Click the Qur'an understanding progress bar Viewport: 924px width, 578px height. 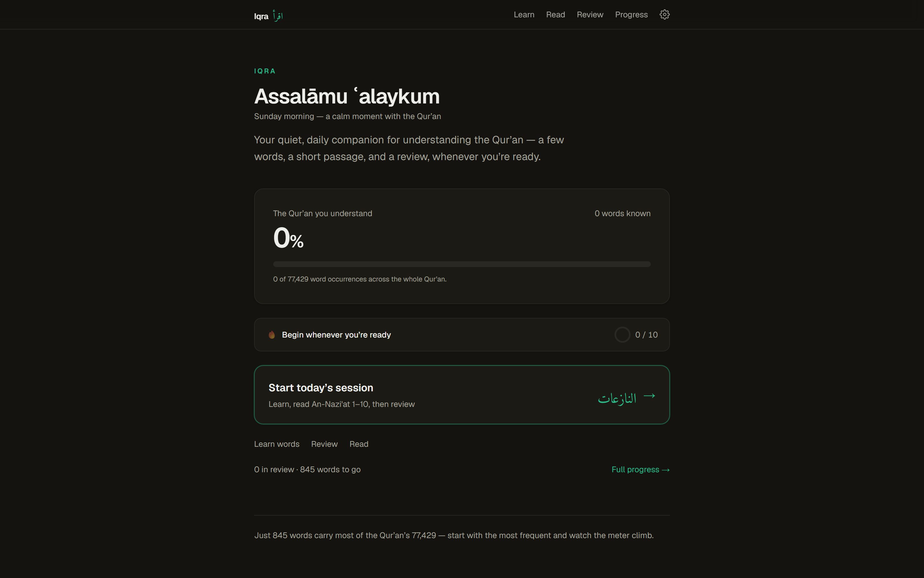coord(462,264)
